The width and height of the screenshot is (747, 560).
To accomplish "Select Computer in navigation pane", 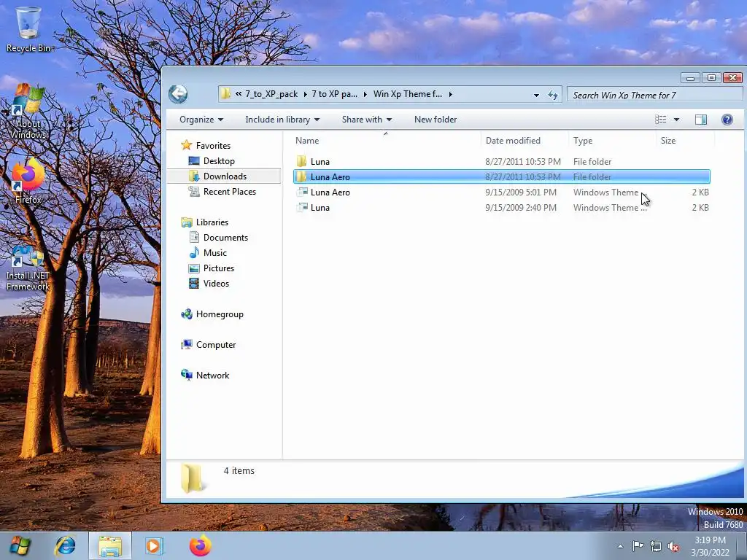I will 215,344.
